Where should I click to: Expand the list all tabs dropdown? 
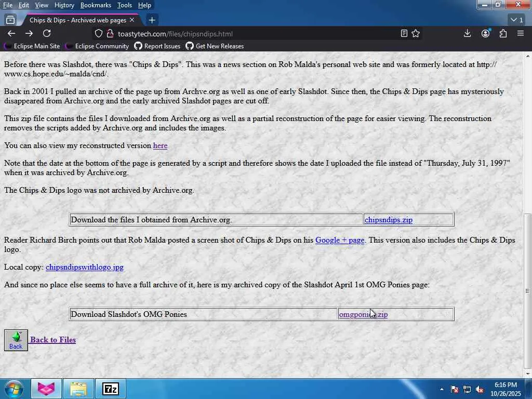(517, 20)
